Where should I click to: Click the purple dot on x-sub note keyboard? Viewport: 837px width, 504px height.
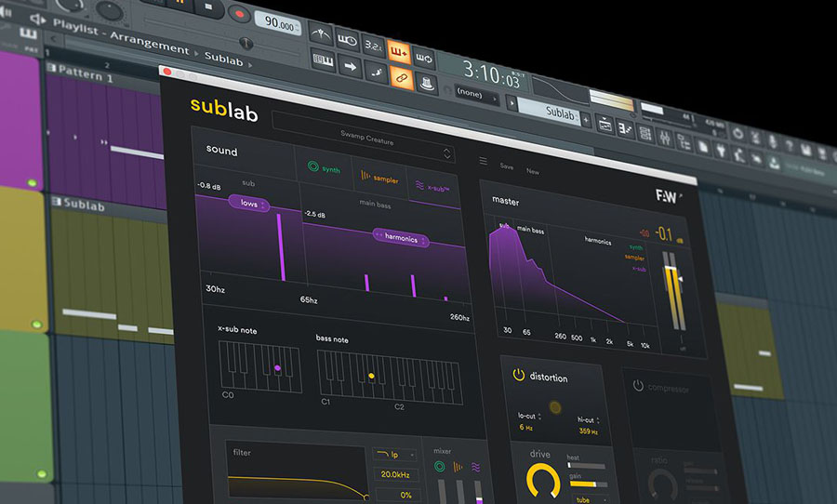pyautogui.click(x=277, y=368)
